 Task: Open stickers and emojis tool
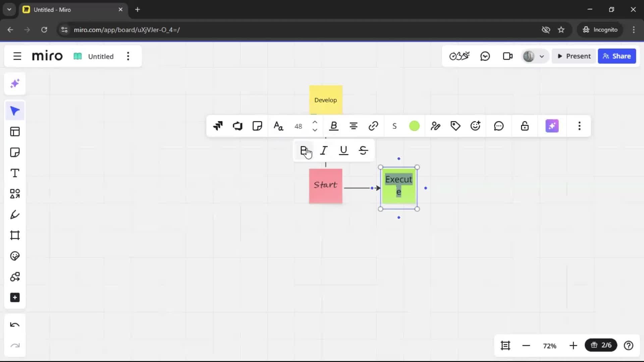pos(15,256)
